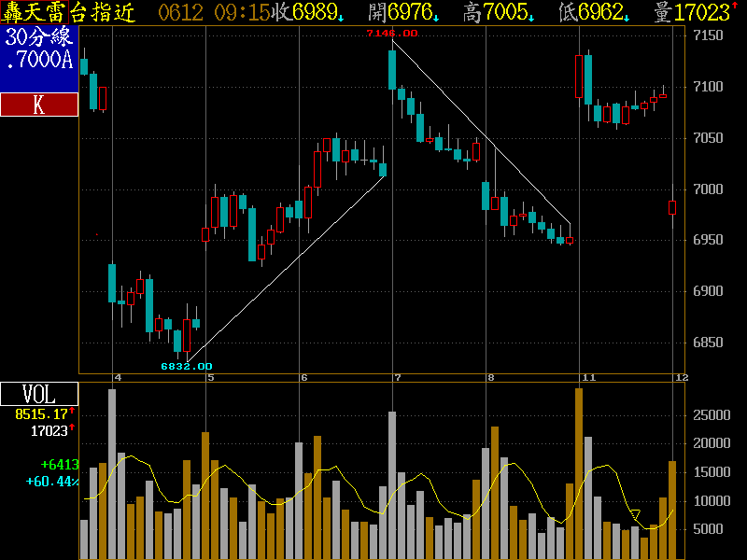The height and width of the screenshot is (560, 747).
Task: Click the 8515.17 volume average value
Action: [x=39, y=413]
